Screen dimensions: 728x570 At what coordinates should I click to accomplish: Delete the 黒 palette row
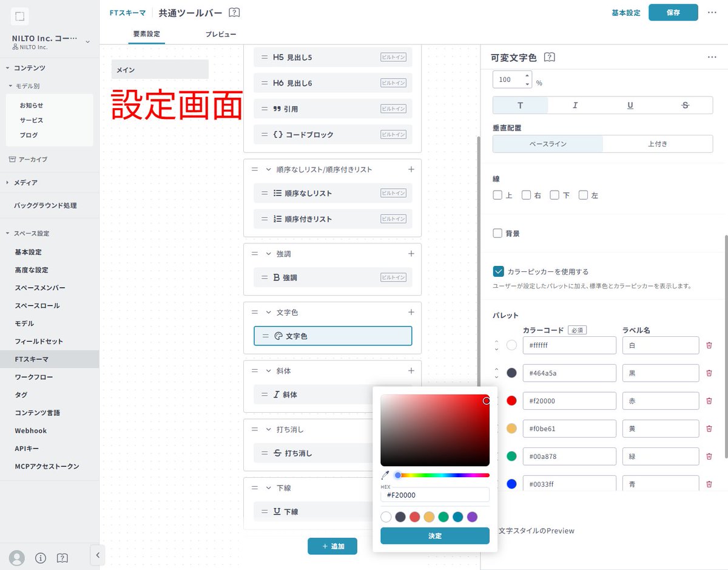click(709, 373)
